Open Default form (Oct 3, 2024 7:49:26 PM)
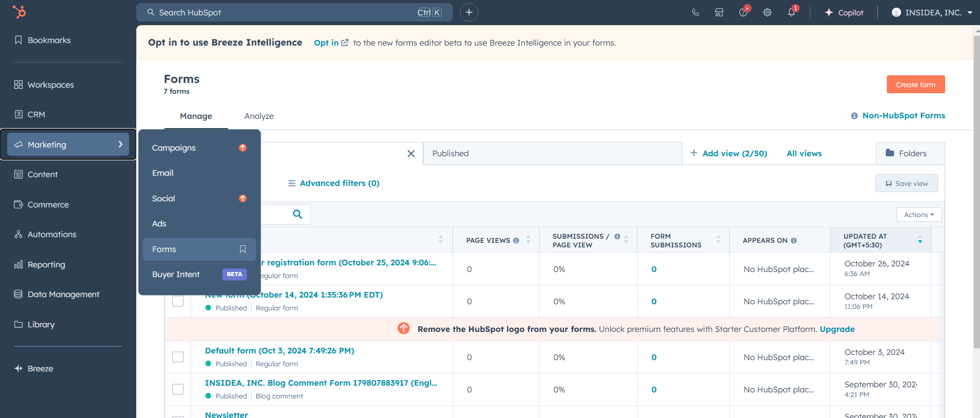The image size is (980, 418). pos(280,350)
